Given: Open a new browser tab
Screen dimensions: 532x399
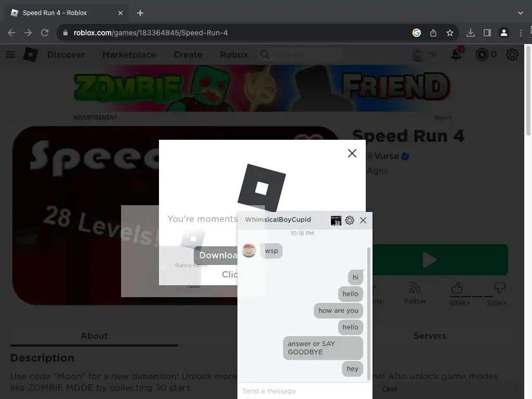Looking at the screenshot, I should point(140,13).
